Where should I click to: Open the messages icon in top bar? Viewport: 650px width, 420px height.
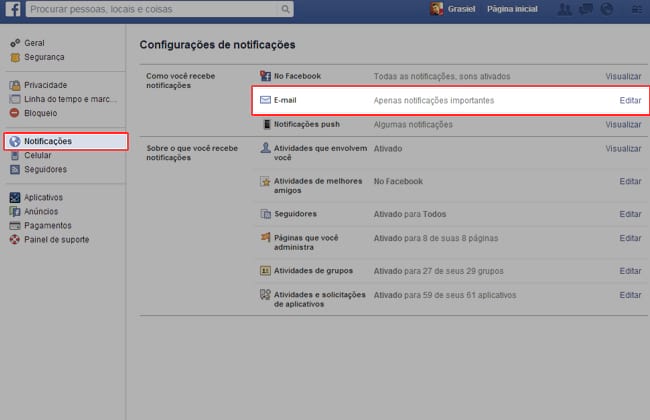(585, 9)
